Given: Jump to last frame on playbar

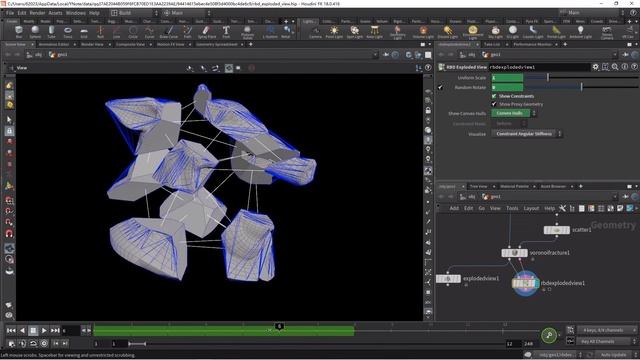Looking at the screenshot, I should (x=55, y=330).
